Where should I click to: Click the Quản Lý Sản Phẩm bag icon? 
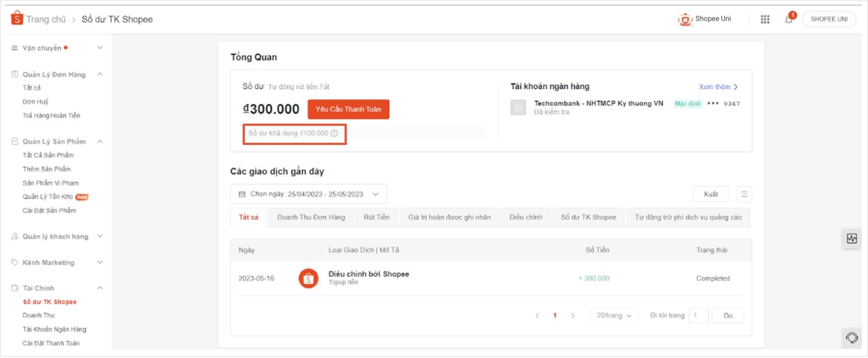(15, 142)
